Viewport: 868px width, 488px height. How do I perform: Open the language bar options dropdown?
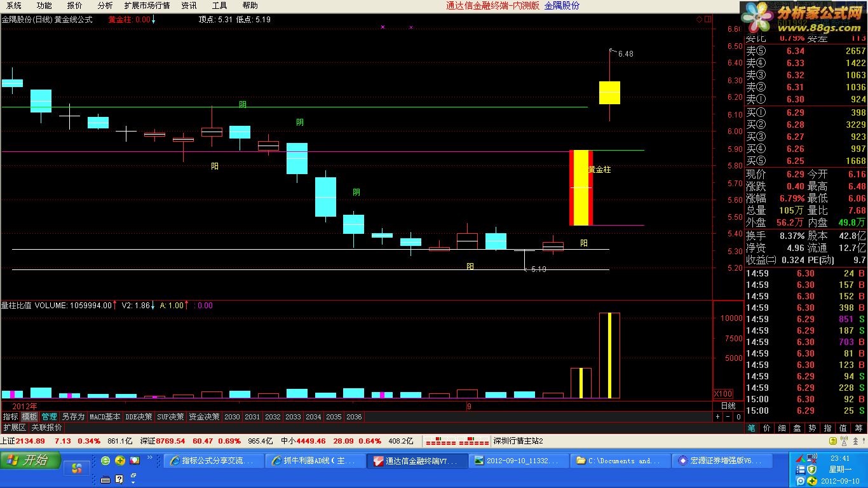coord(133,482)
